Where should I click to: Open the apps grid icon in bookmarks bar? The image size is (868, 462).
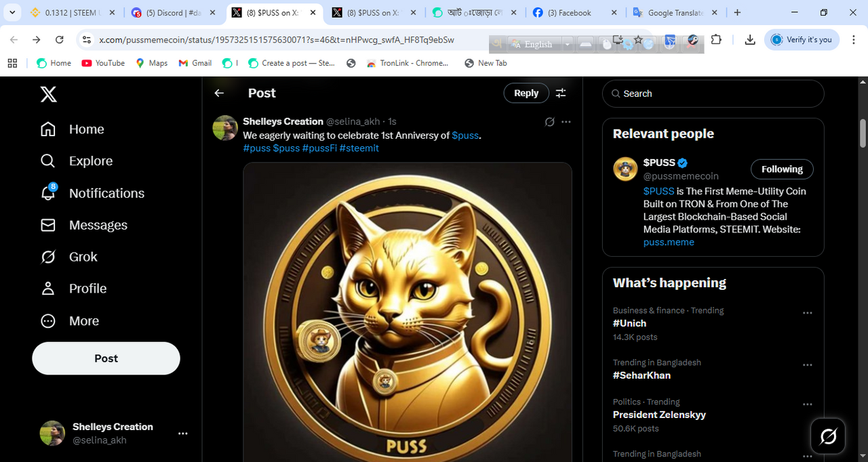[x=12, y=63]
